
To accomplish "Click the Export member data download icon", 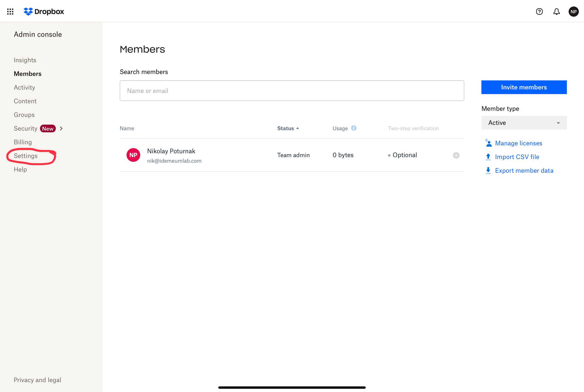I will coord(488,170).
